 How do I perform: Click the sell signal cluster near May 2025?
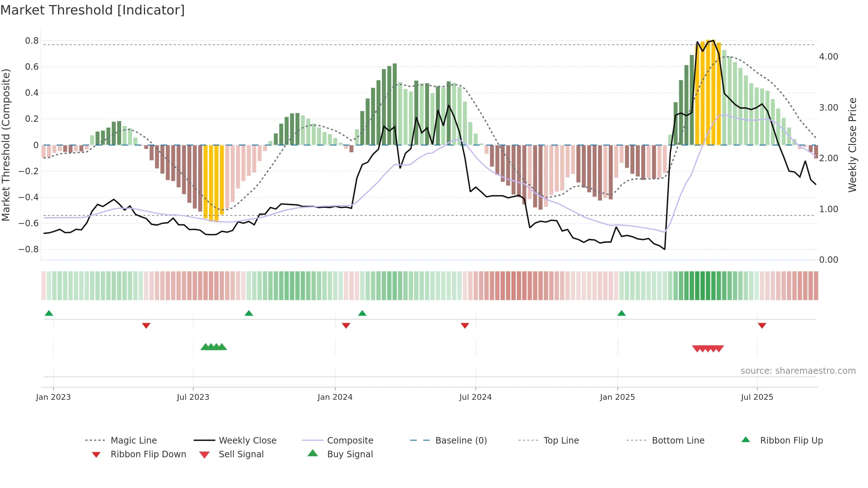coord(708,348)
